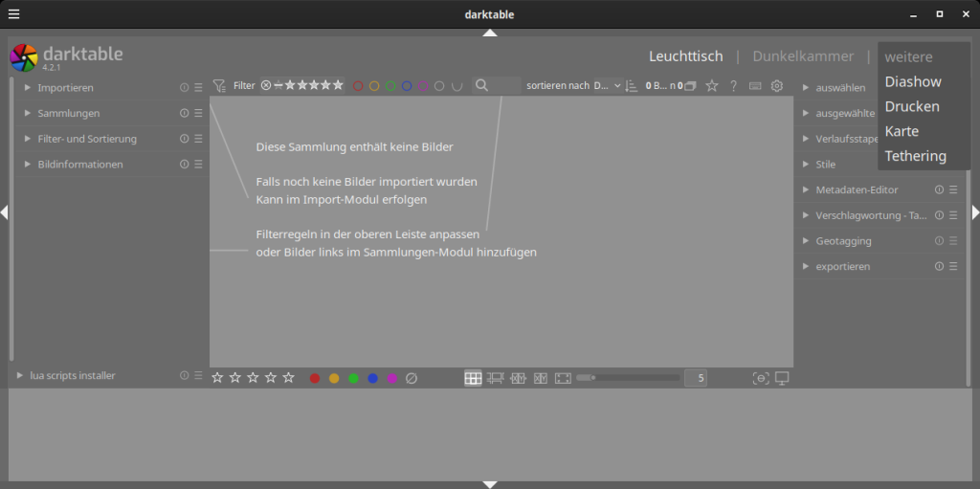Toggle focus peaking icon in bottom bar
This screenshot has width=980, height=489.
coord(761,378)
